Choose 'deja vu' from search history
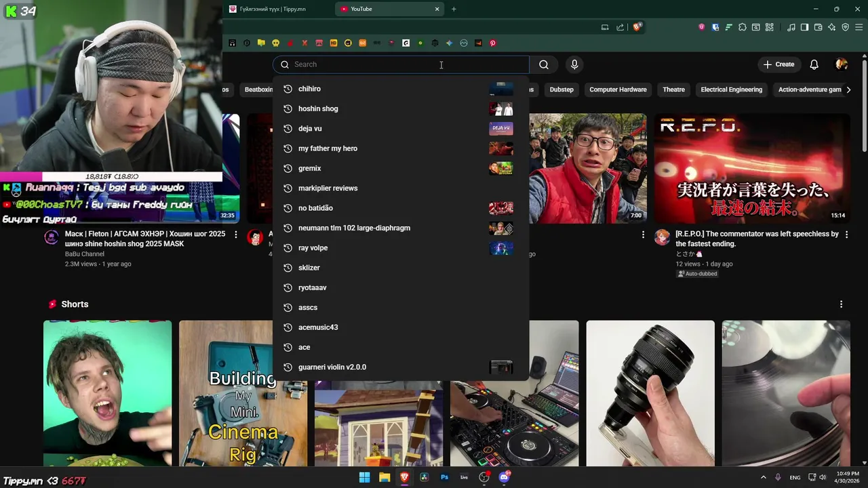Screen dimensions: 868x488 coord(400,128)
